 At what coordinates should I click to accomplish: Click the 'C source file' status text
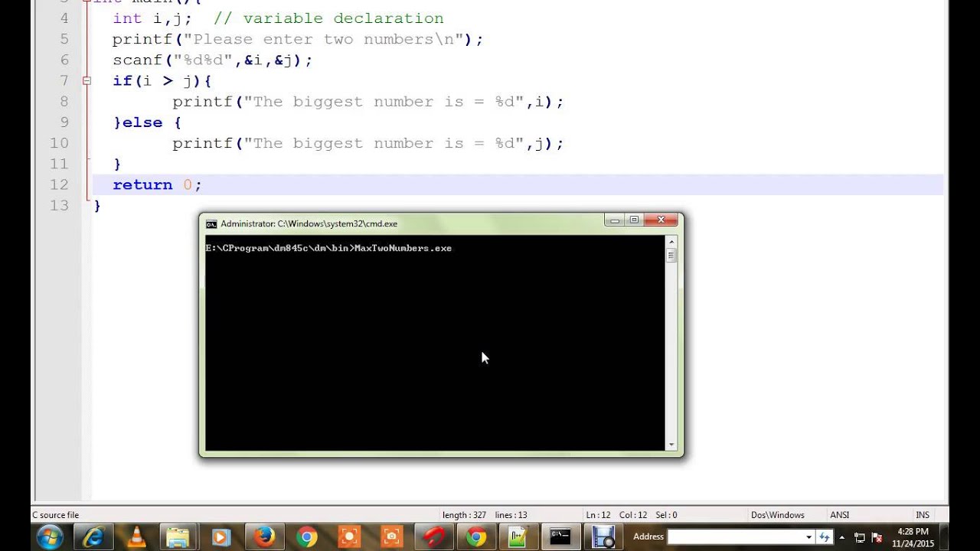click(x=55, y=515)
